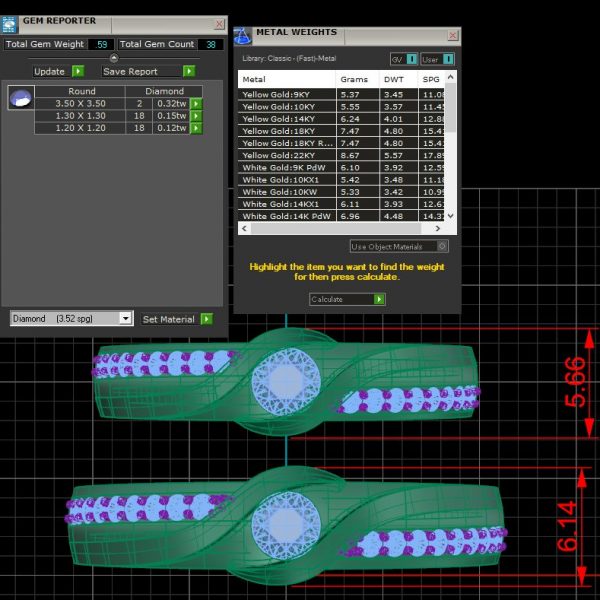Select the White Gold:10KX1 row
Viewport: 600px width, 600px height.
tap(341, 180)
